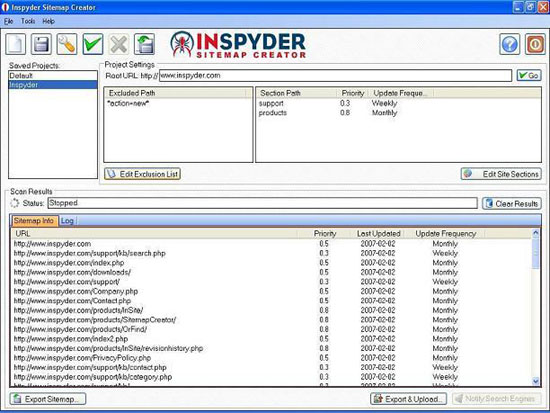
Task: Open the File menu
Action: 8,21
